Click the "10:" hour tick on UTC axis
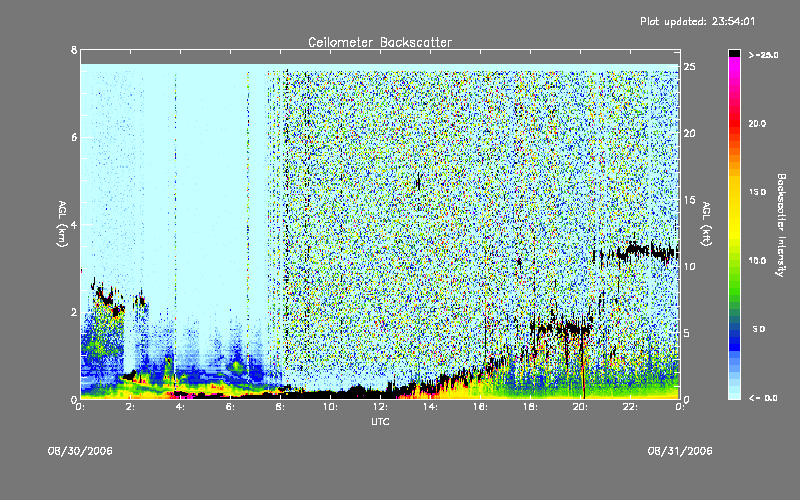 pos(330,407)
